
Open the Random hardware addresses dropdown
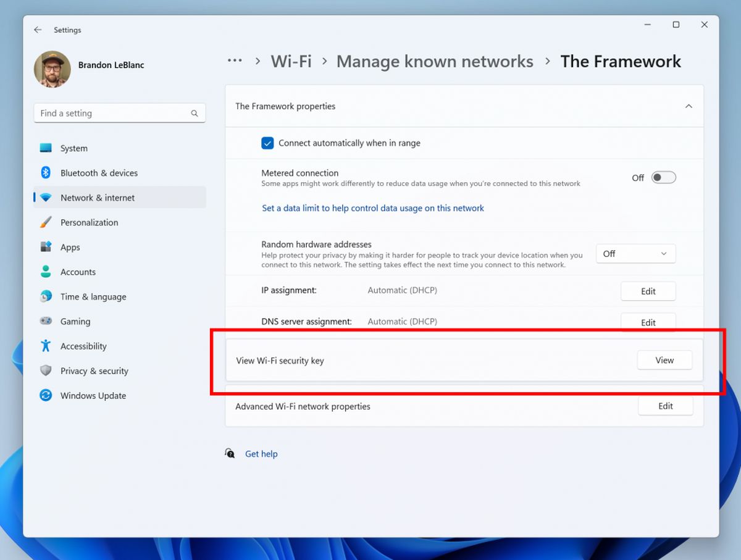(635, 253)
